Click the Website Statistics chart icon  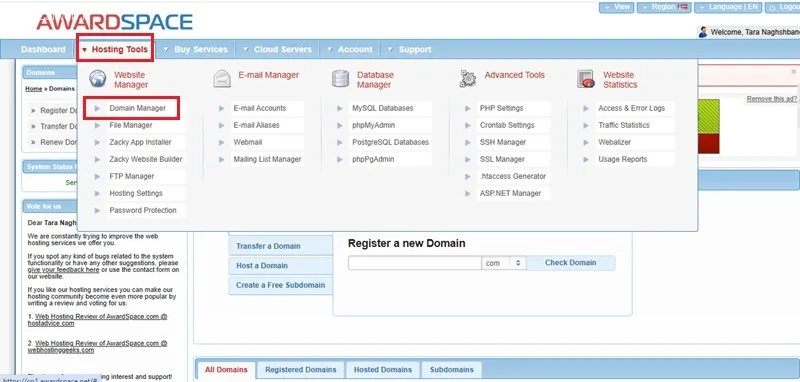pos(586,79)
